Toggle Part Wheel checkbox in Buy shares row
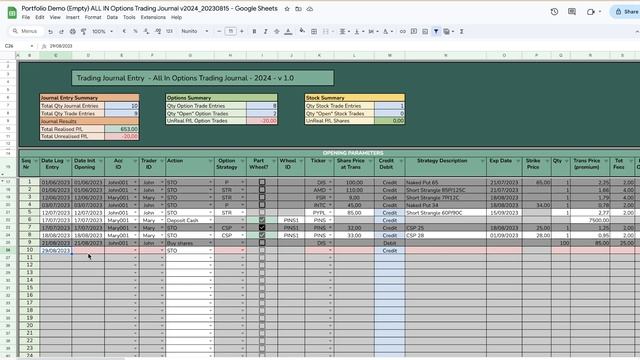 [x=262, y=243]
